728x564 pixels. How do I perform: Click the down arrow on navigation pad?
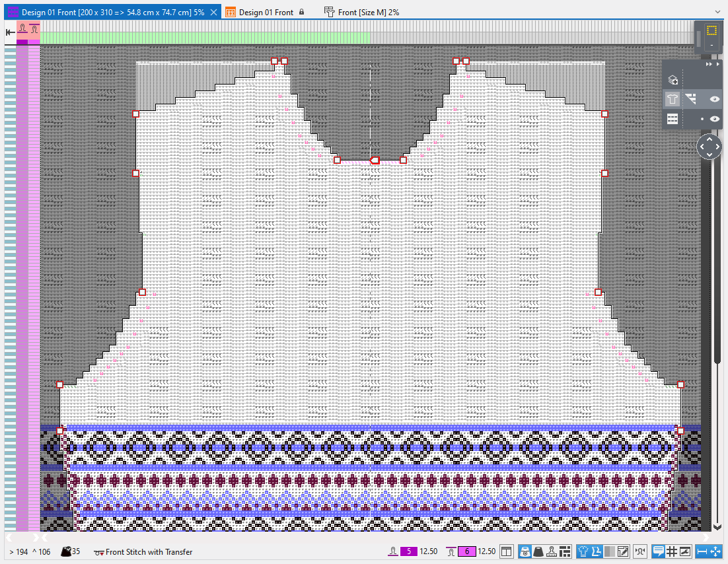point(710,155)
